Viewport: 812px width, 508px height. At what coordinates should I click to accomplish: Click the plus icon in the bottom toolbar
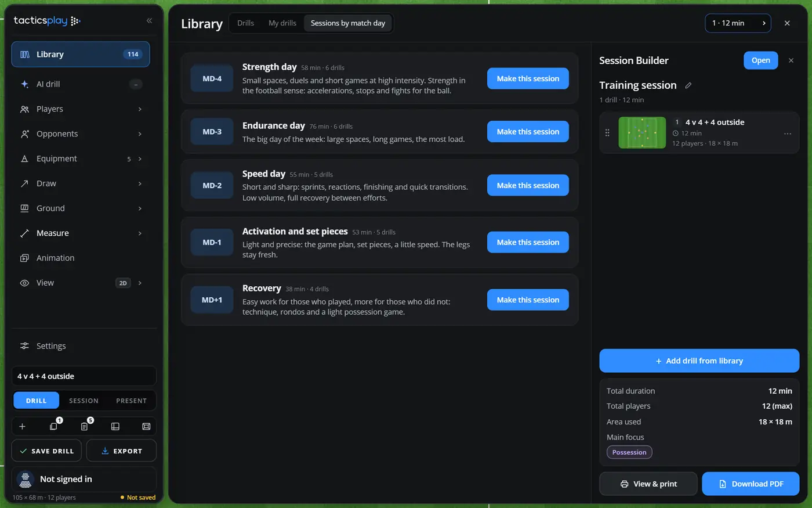22,427
